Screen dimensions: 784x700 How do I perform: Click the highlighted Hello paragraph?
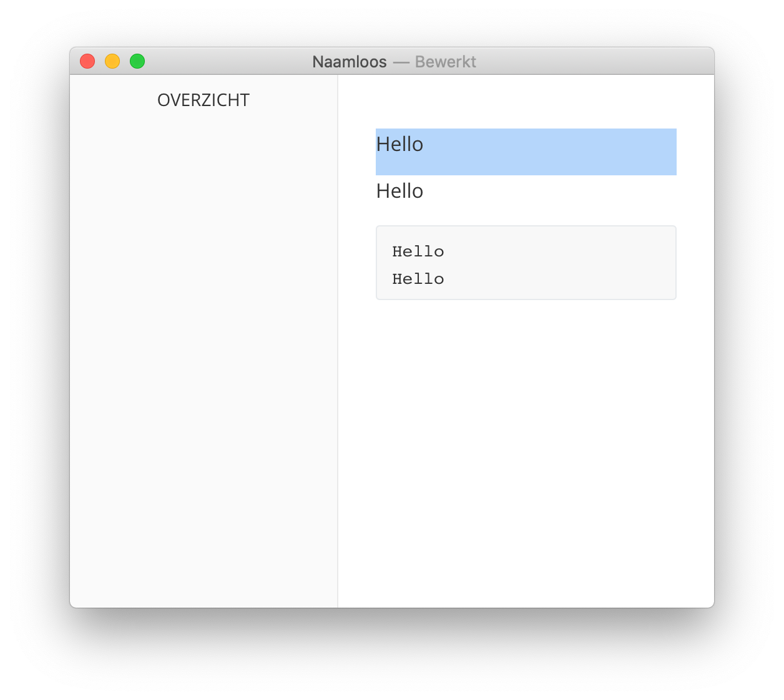point(526,152)
